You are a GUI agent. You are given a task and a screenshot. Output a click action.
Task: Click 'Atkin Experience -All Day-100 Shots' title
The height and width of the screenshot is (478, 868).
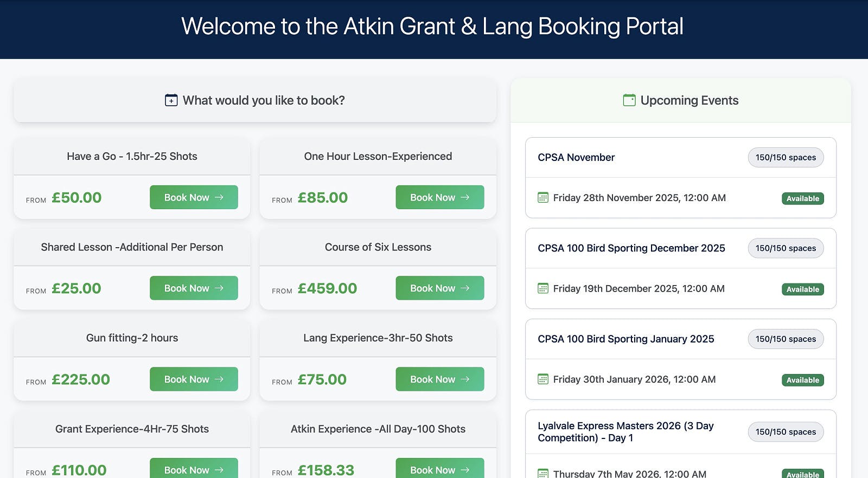point(378,429)
